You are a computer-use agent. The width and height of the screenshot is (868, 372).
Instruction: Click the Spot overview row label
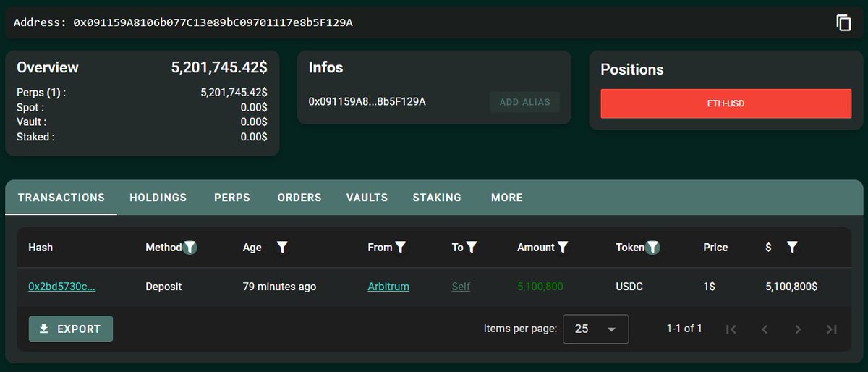point(30,107)
